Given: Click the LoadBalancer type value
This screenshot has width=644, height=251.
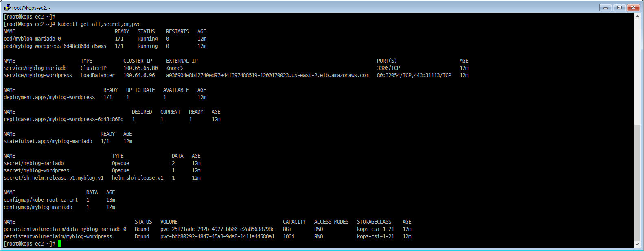Looking at the screenshot, I should click(x=98, y=75).
